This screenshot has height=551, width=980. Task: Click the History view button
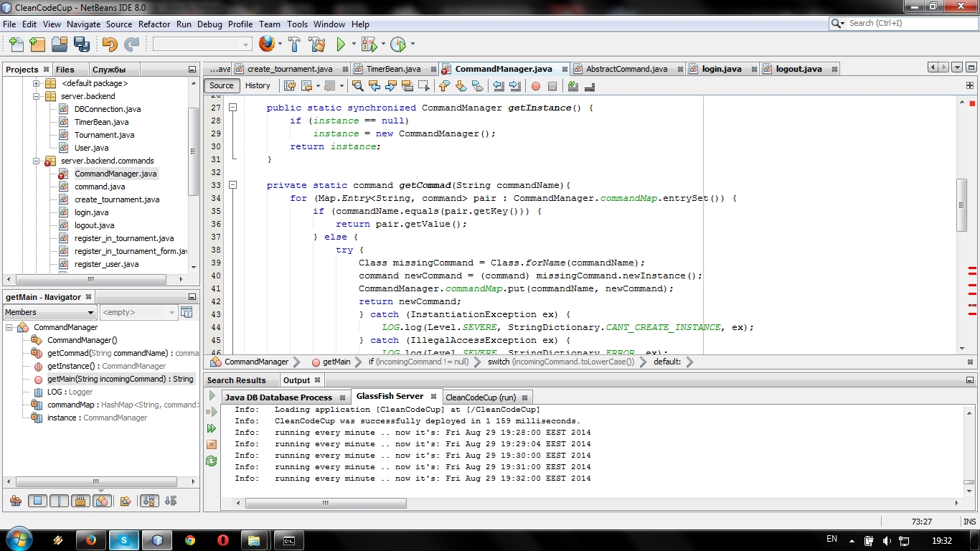[x=258, y=85]
